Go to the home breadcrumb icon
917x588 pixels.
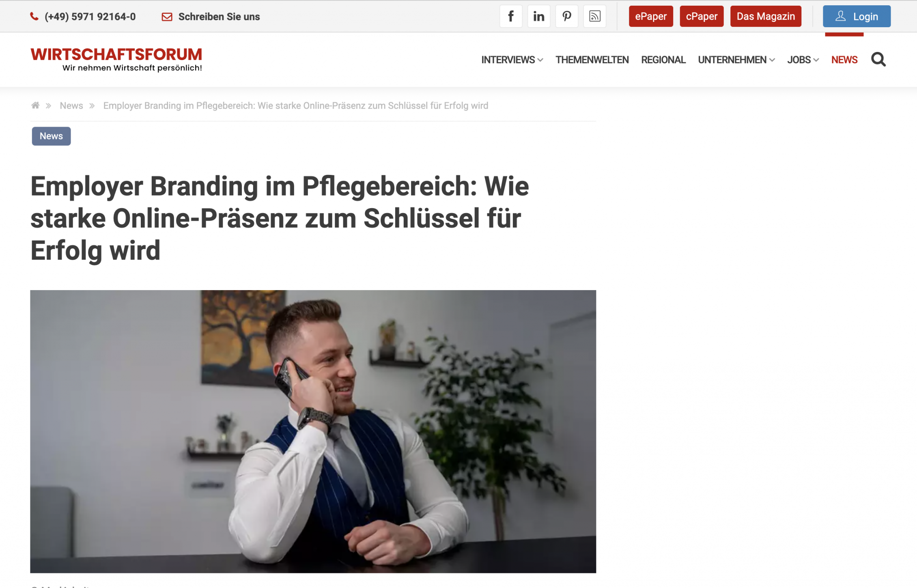tap(35, 106)
